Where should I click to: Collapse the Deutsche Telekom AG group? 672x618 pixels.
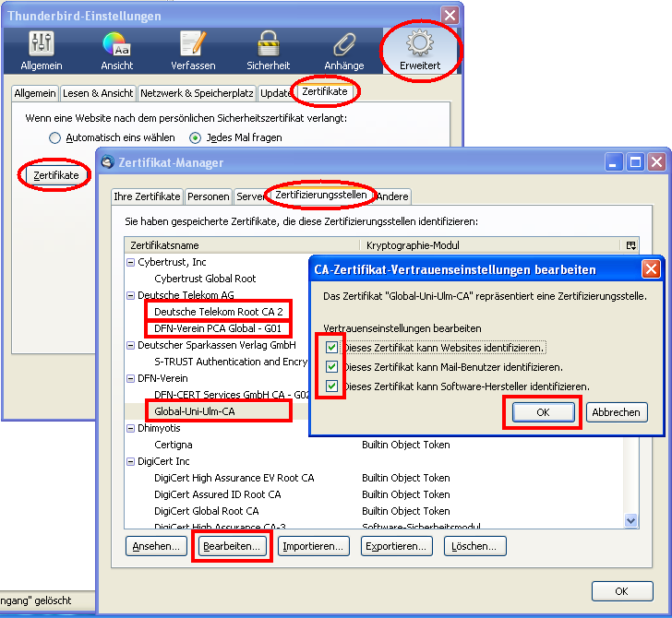(131, 295)
